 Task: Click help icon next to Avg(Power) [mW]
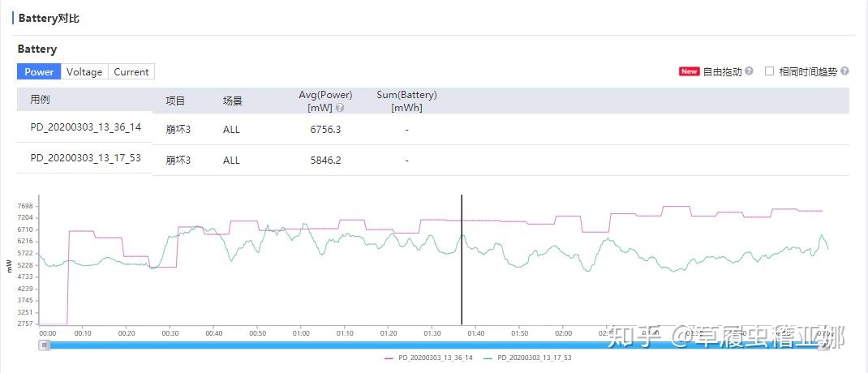340,107
